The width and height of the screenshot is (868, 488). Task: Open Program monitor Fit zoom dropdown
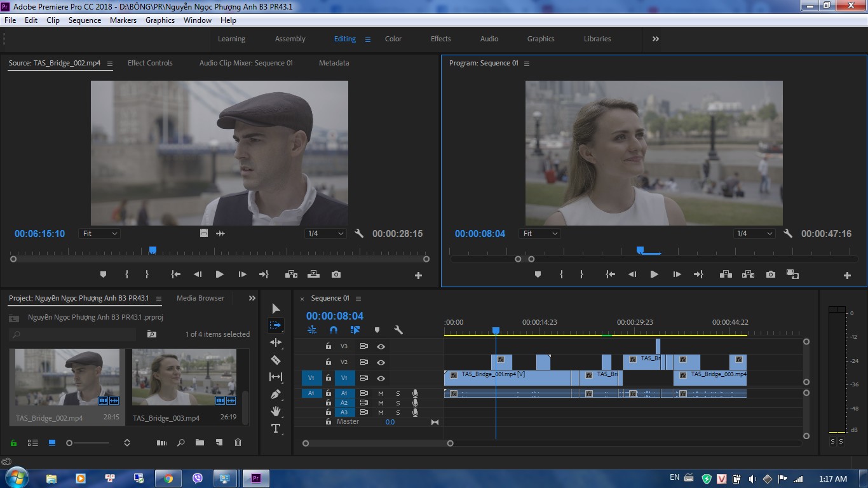pyautogui.click(x=539, y=233)
